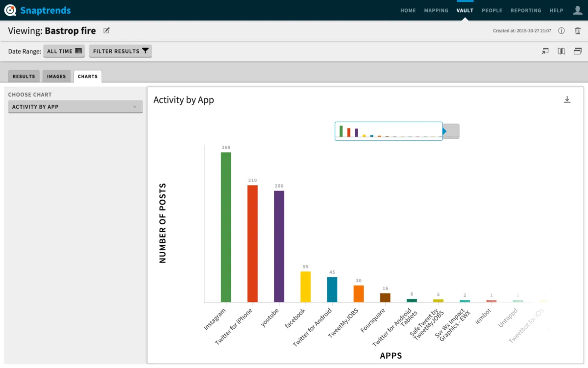Download the Activity by App chart
Image resolution: width=588 pixels, height=368 pixels.
[567, 99]
